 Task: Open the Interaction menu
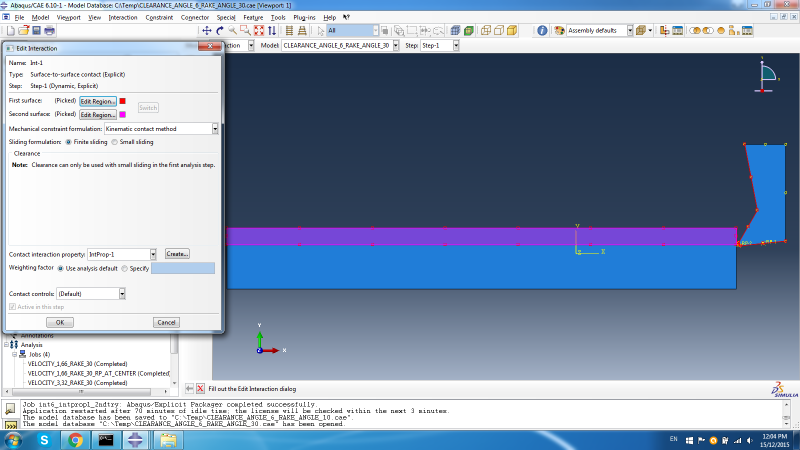tap(122, 17)
